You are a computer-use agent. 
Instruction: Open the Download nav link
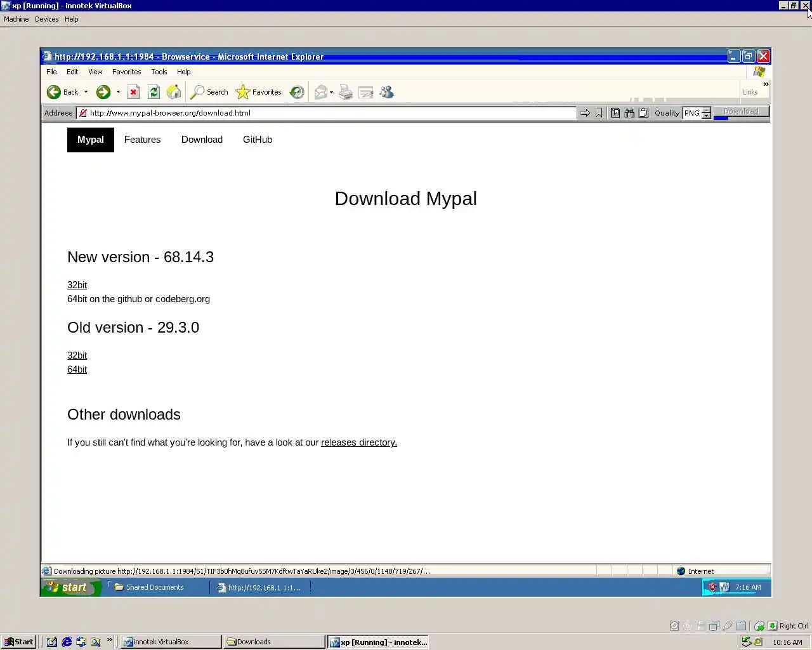(202, 140)
